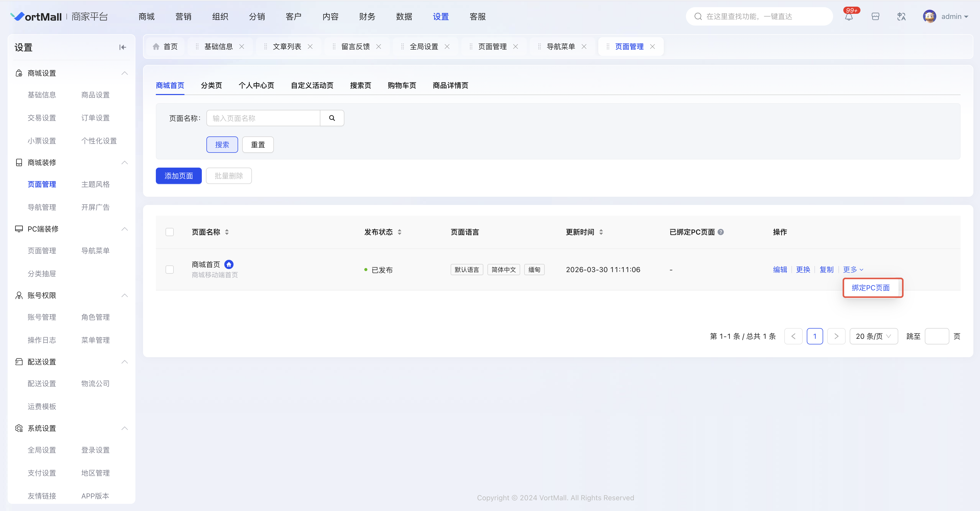Screen dimensions: 980x511
Task: Click the 绑定PC页面 menu option
Action: [x=870, y=288]
